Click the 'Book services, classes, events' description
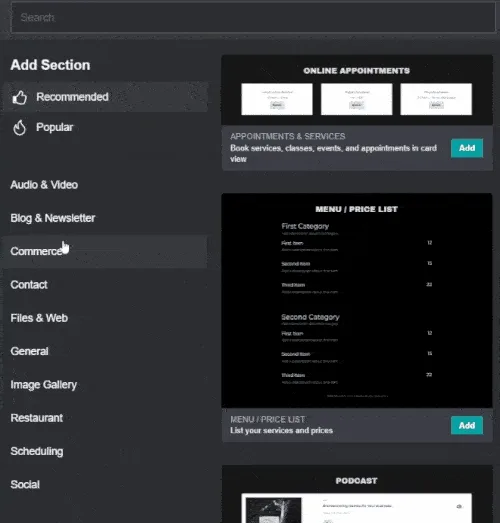This screenshot has height=523, width=500. (x=333, y=153)
